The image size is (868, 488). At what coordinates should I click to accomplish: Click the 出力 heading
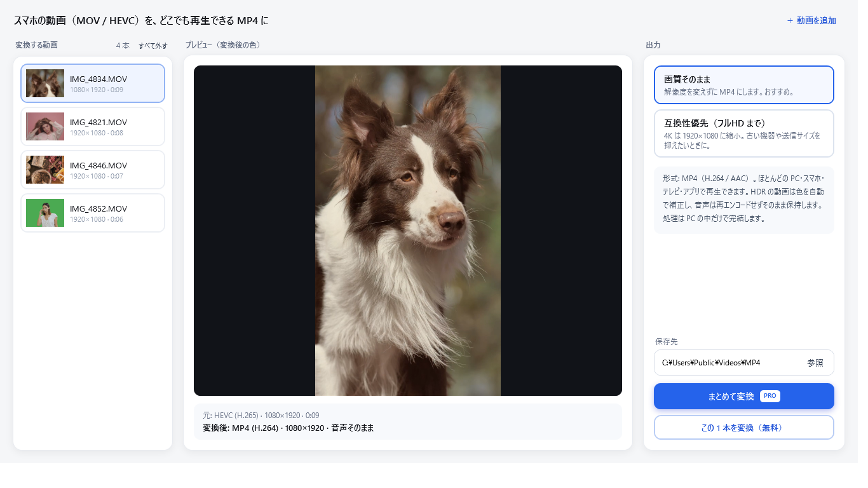[653, 45]
